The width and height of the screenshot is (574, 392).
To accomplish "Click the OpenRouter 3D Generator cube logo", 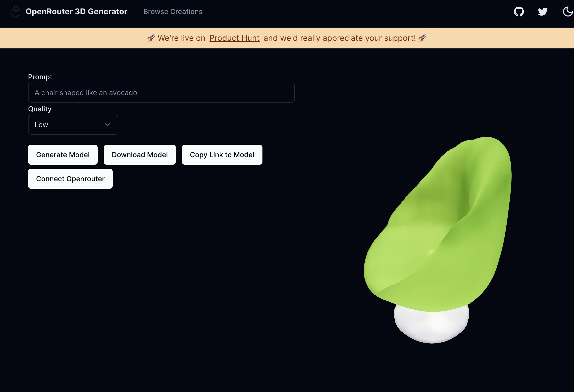I will (16, 12).
